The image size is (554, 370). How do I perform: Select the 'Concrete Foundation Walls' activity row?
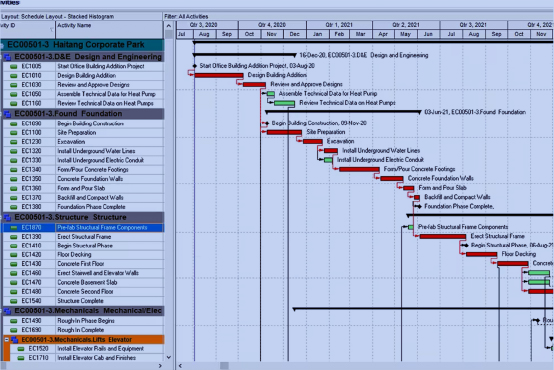pyautogui.click(x=83, y=179)
